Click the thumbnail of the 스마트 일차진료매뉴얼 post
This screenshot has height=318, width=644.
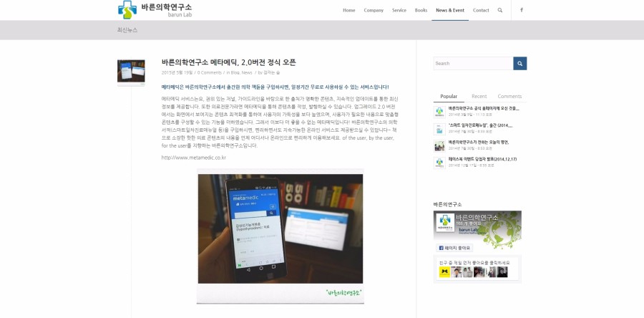click(439, 129)
